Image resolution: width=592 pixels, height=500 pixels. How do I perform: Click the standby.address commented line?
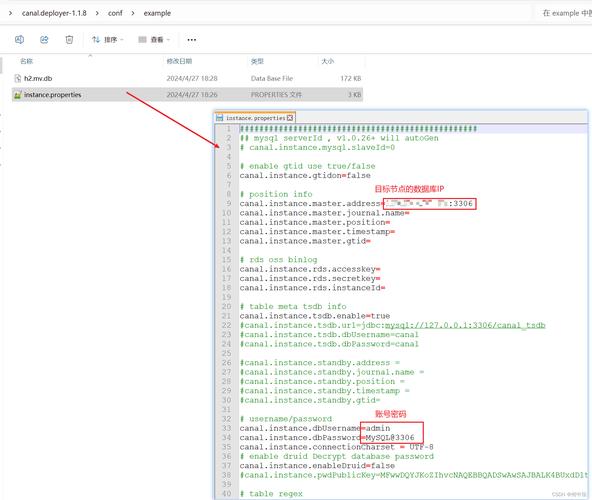tap(320, 363)
